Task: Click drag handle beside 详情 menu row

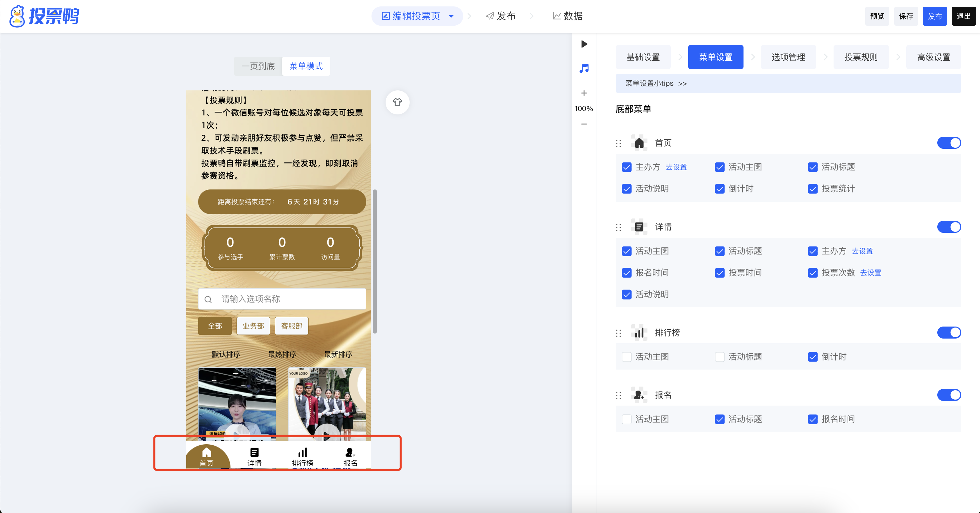Action: click(618, 227)
